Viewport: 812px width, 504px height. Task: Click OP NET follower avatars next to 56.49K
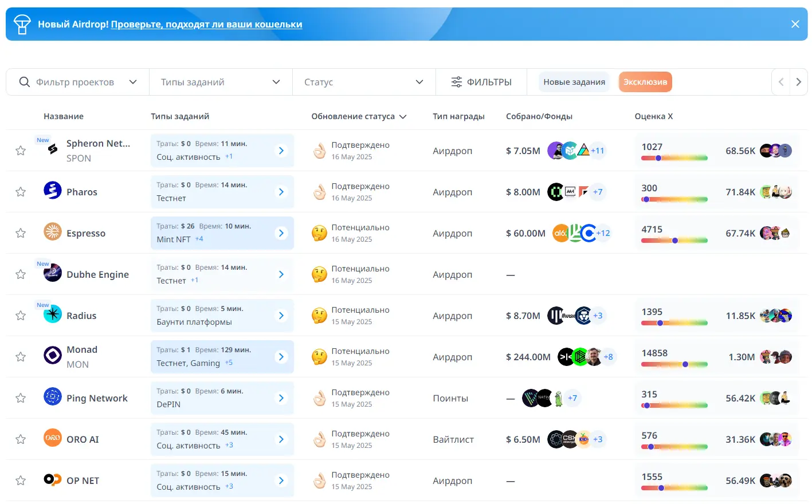point(776,481)
